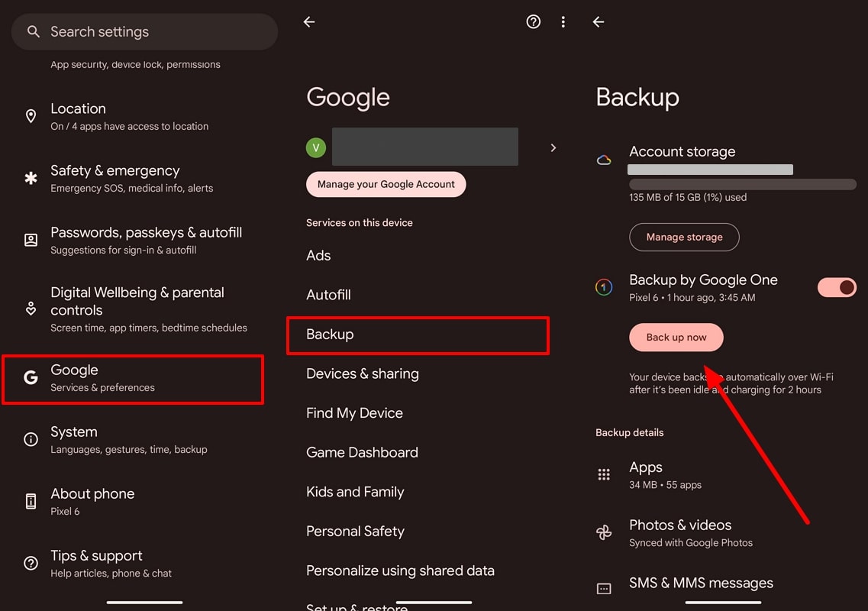Expand account switcher chevron

[553, 147]
